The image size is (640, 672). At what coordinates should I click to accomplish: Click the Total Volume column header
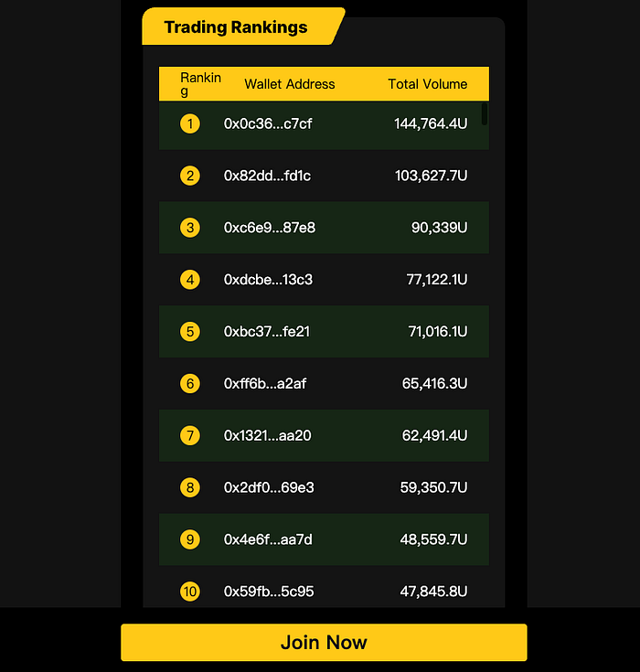tap(427, 84)
